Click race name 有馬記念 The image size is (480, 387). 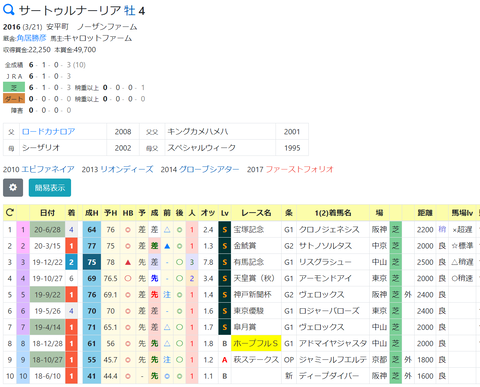pos(249,262)
